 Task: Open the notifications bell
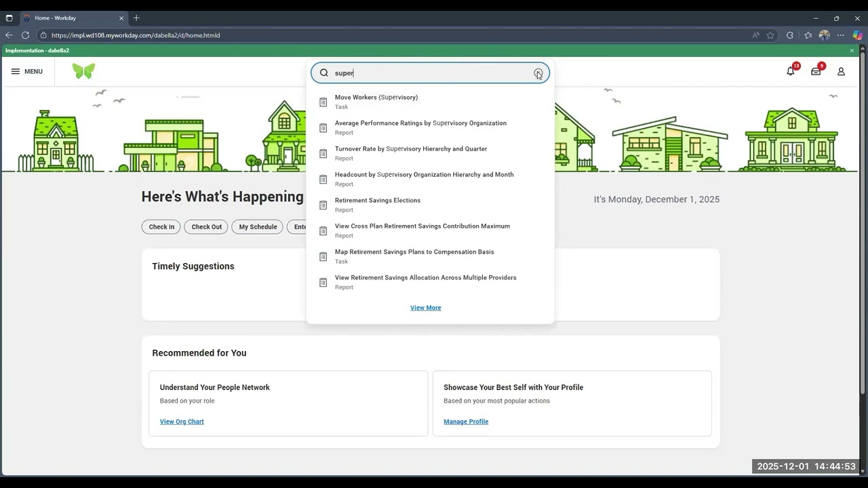791,71
